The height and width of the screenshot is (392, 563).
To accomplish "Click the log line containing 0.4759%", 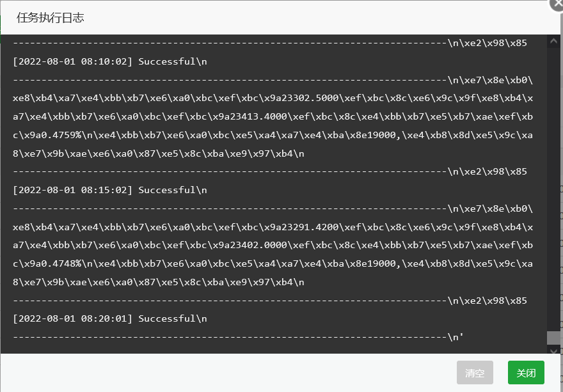I will click(273, 135).
